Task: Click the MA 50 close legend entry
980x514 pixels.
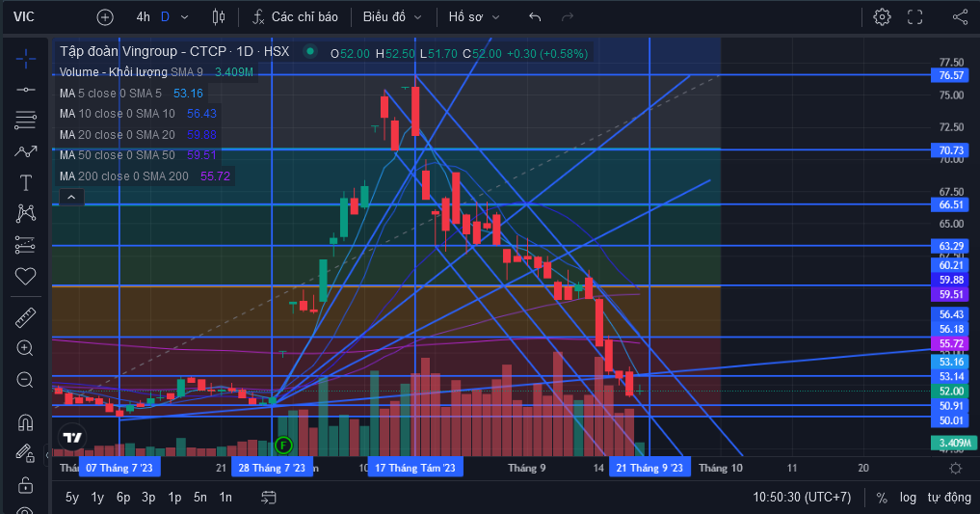Action: click(x=138, y=155)
